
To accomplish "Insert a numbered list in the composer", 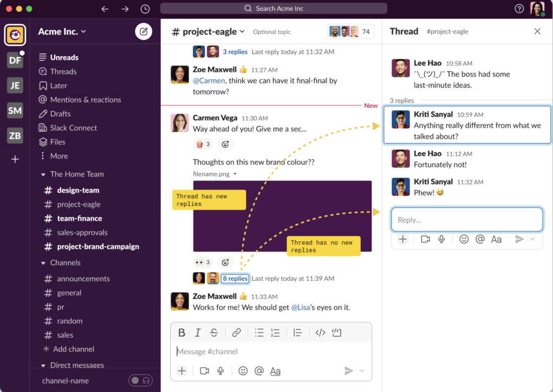I will point(275,333).
